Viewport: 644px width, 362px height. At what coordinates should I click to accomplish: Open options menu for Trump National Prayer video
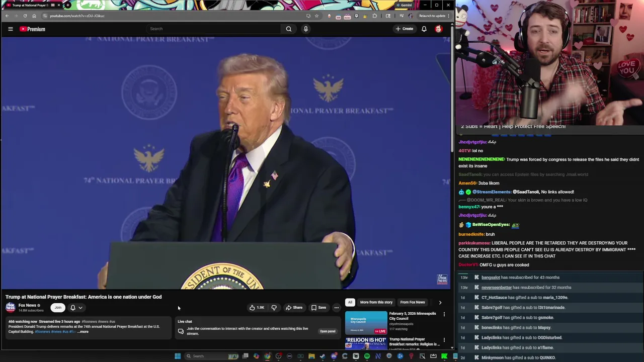[444, 340]
